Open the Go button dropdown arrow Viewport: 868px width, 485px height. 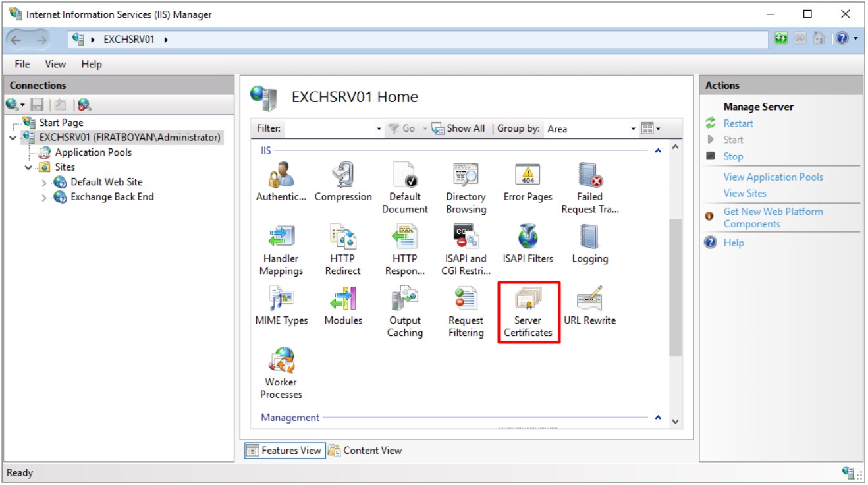(x=425, y=129)
